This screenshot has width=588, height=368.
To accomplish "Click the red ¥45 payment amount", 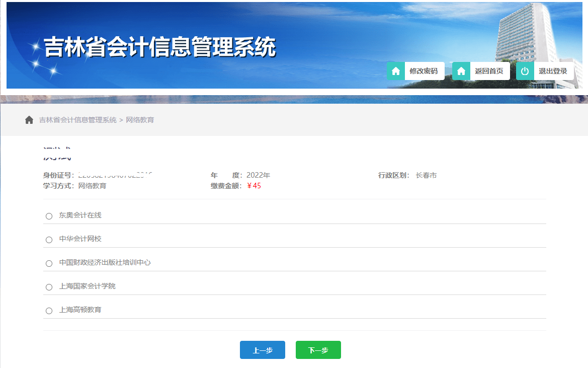I will click(x=255, y=185).
